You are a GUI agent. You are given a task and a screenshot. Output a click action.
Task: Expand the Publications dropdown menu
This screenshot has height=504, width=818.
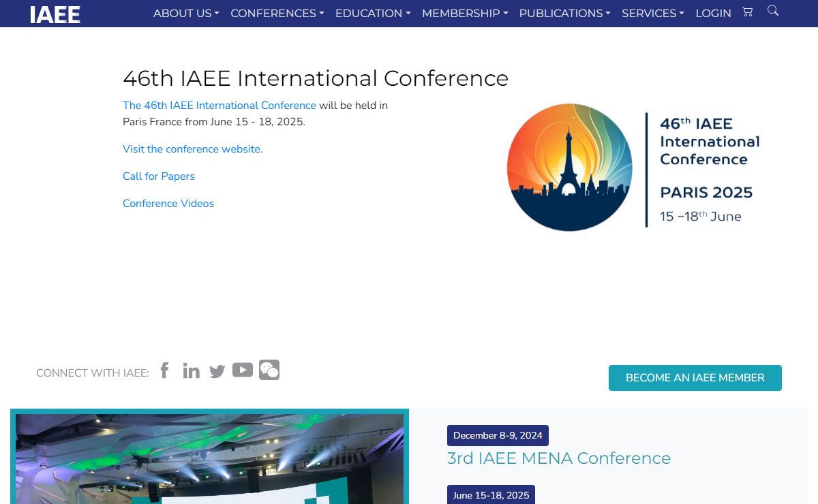point(565,14)
